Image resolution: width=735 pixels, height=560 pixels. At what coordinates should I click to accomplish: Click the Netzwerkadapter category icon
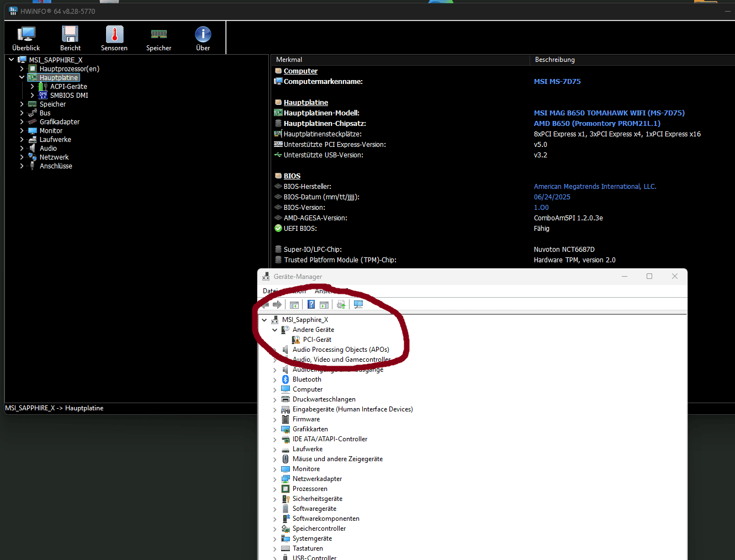point(285,479)
